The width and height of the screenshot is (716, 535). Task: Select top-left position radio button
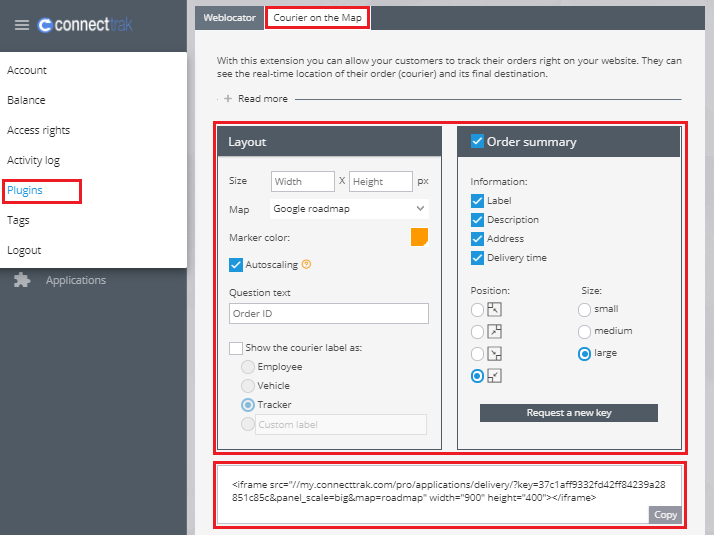477,310
